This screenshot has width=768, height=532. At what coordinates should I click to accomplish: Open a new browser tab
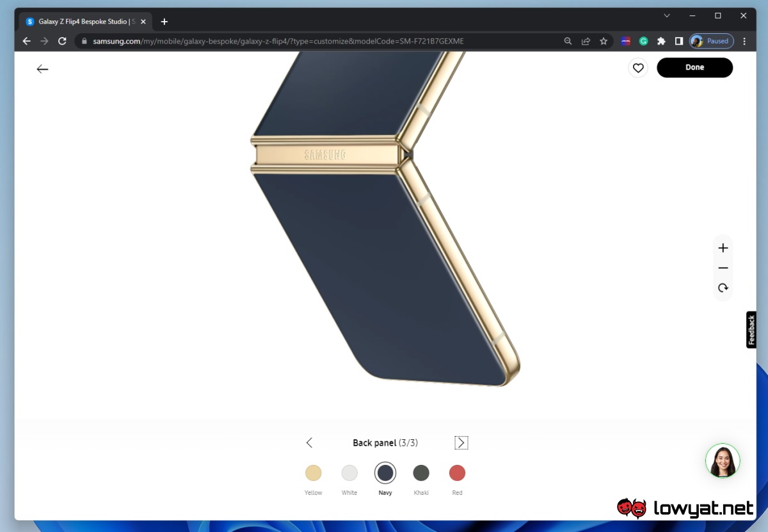click(164, 22)
